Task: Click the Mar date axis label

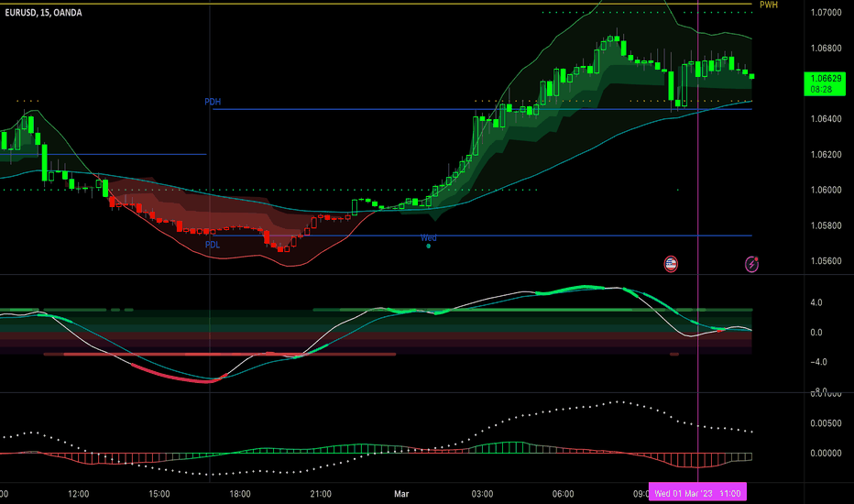Action: pyautogui.click(x=401, y=494)
